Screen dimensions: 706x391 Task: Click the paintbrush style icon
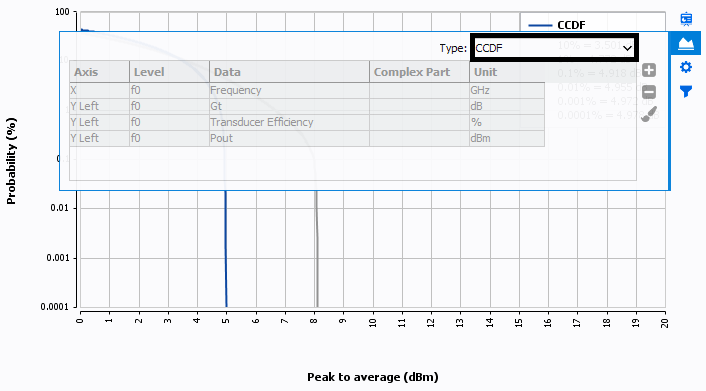(x=649, y=114)
